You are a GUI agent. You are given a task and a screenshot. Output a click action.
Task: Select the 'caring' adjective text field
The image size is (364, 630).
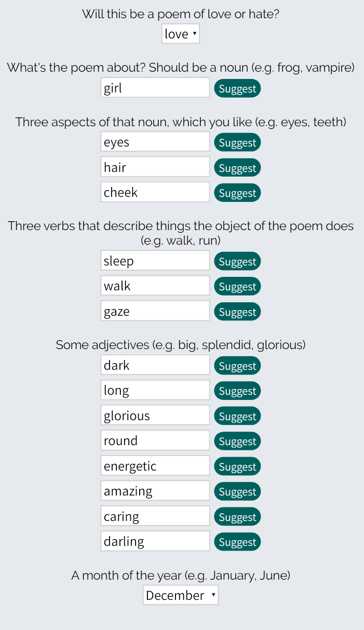[x=155, y=516]
